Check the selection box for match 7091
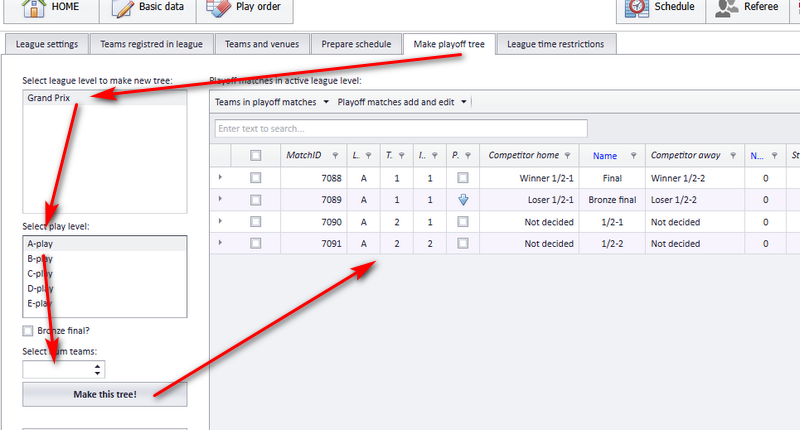Image resolution: width=800 pixels, height=430 pixels. point(256,243)
